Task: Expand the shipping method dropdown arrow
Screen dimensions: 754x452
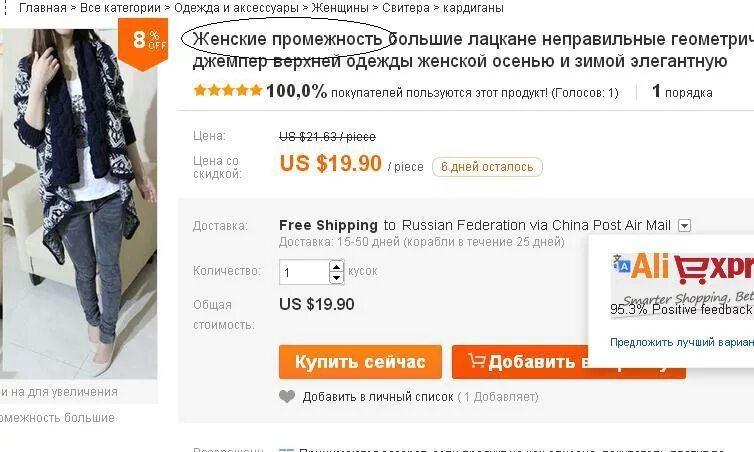Action: point(684,225)
